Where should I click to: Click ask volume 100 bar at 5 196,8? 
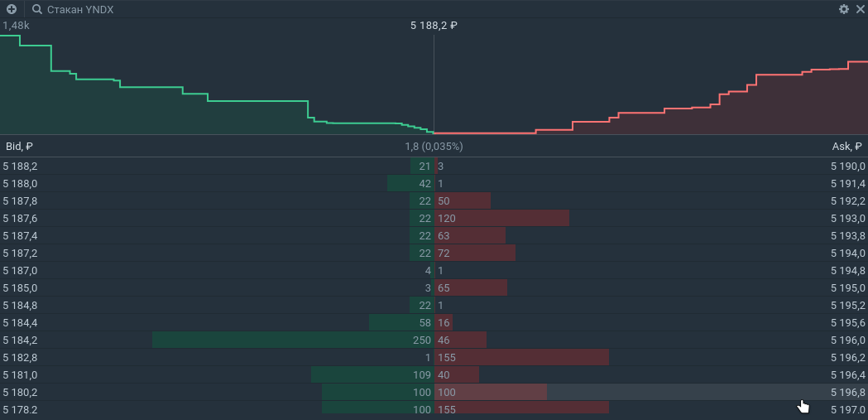[491, 393]
